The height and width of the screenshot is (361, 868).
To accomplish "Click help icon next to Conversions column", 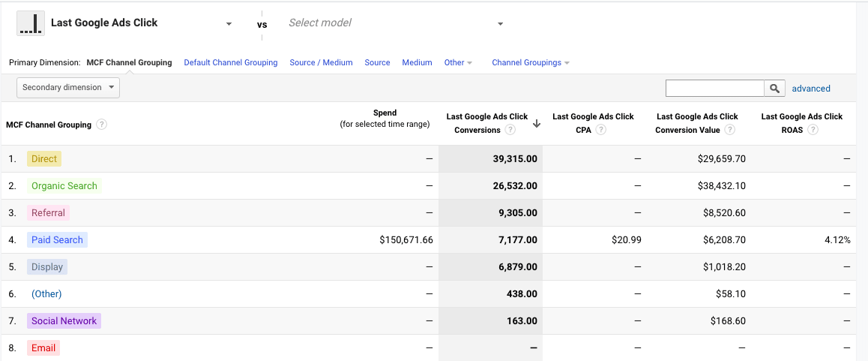I will click(x=510, y=130).
